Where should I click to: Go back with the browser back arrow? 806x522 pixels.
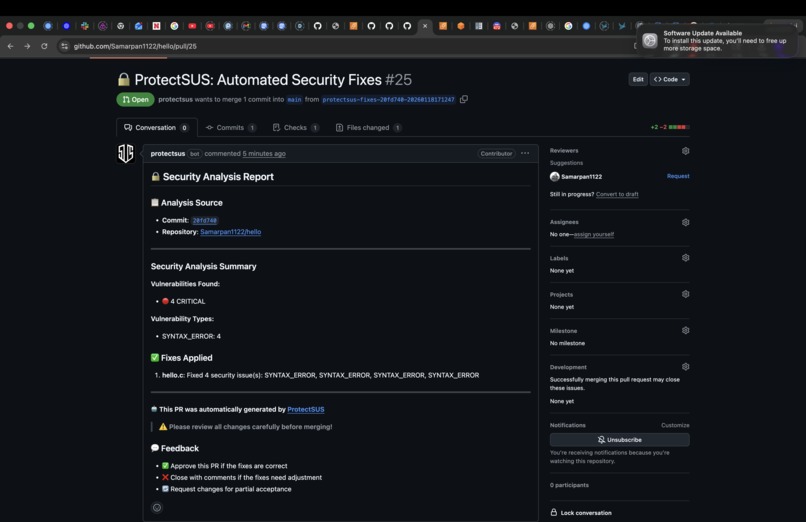click(x=10, y=46)
